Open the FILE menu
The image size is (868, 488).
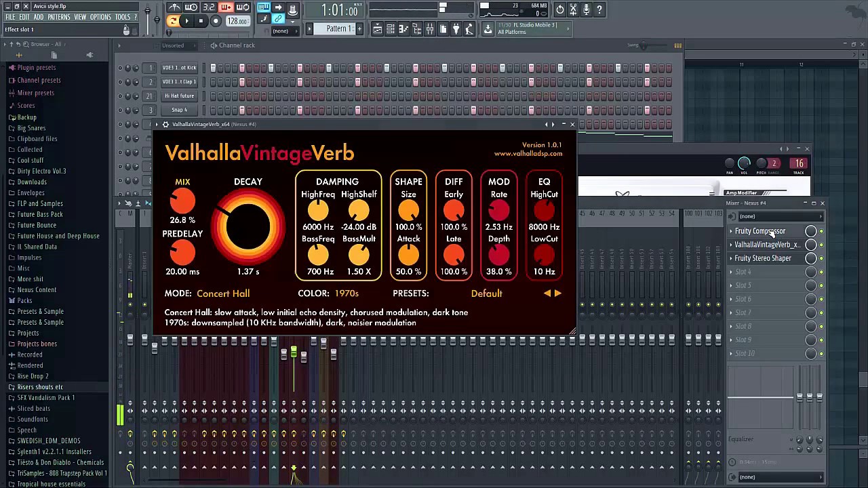pos(10,17)
